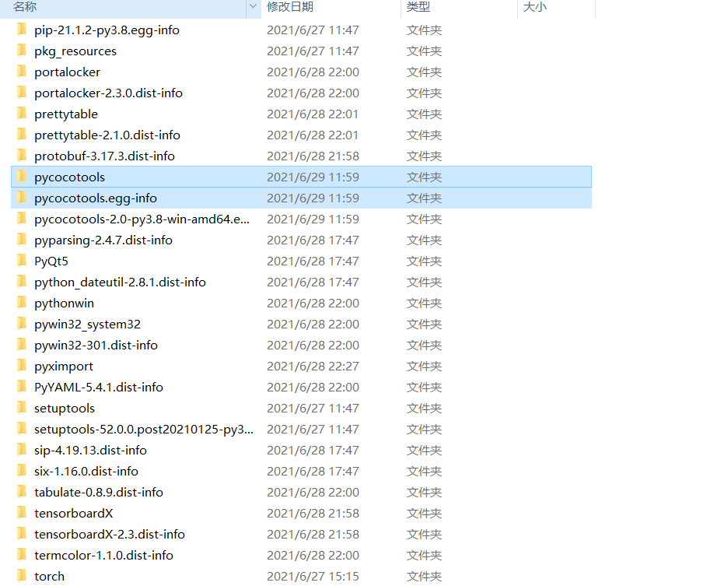
Task: Select the pycocotools-2.0-py3.8-win-amd64 folder name
Action: click(x=142, y=219)
